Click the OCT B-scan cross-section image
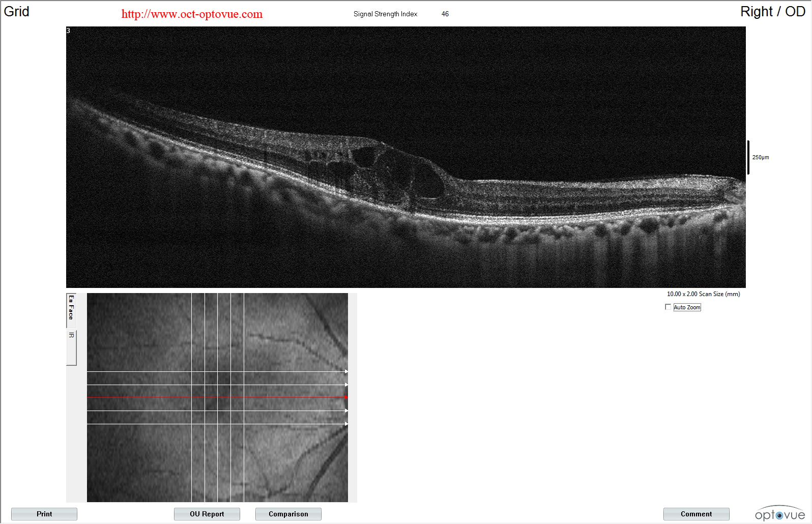The image size is (812, 524). coord(406,157)
